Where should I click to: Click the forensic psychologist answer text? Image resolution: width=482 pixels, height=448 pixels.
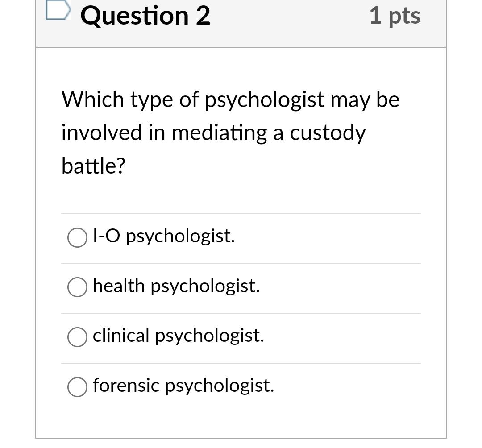tap(183, 386)
